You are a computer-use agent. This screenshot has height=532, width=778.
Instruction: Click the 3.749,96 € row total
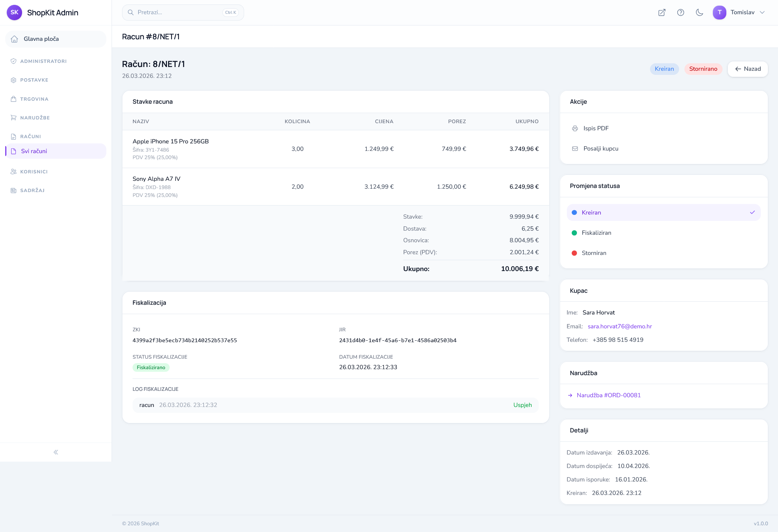pyautogui.click(x=524, y=149)
